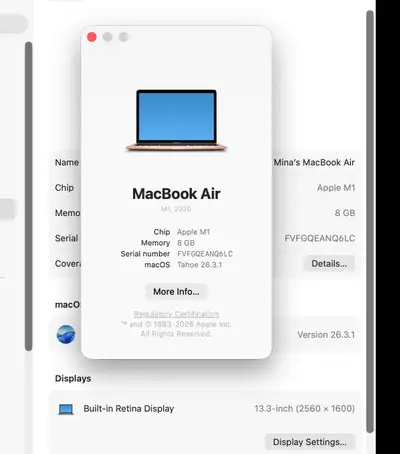Click the Built-in Retina Display icon

[66, 409]
